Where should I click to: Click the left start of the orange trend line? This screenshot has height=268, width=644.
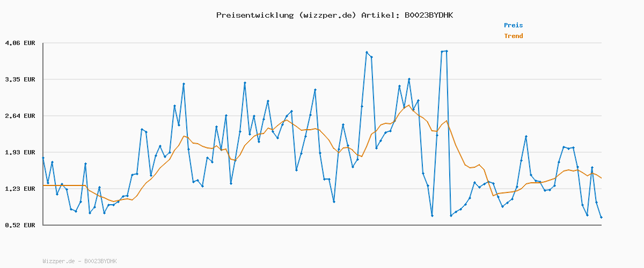(43, 185)
